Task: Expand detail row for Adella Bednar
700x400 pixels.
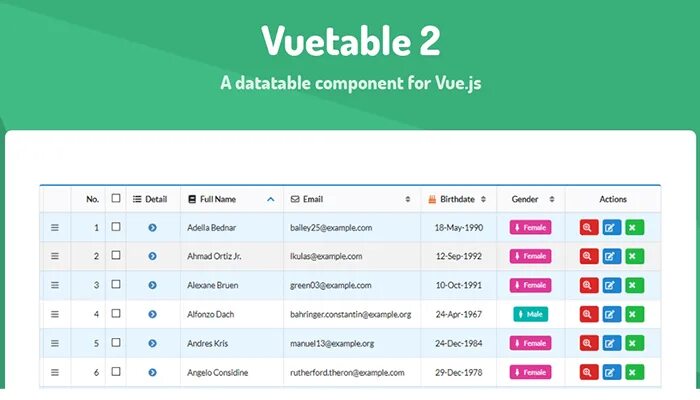Action: pos(152,228)
